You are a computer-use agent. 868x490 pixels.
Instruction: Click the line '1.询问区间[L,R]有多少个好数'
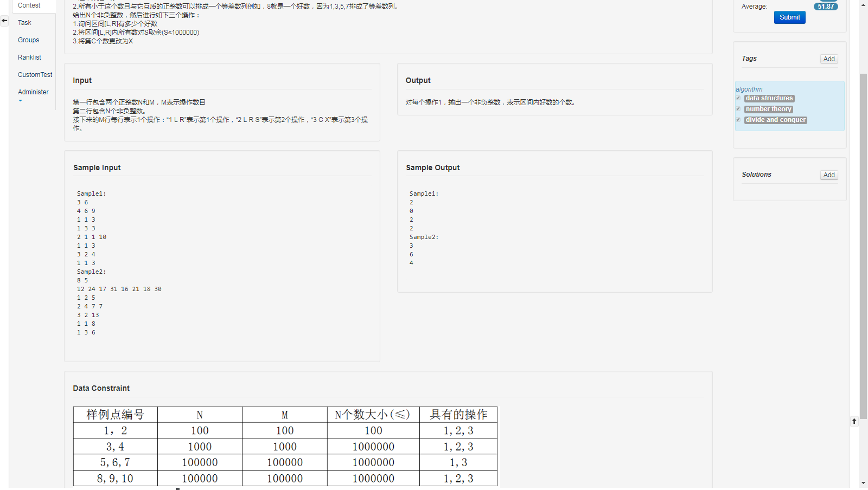115,24
